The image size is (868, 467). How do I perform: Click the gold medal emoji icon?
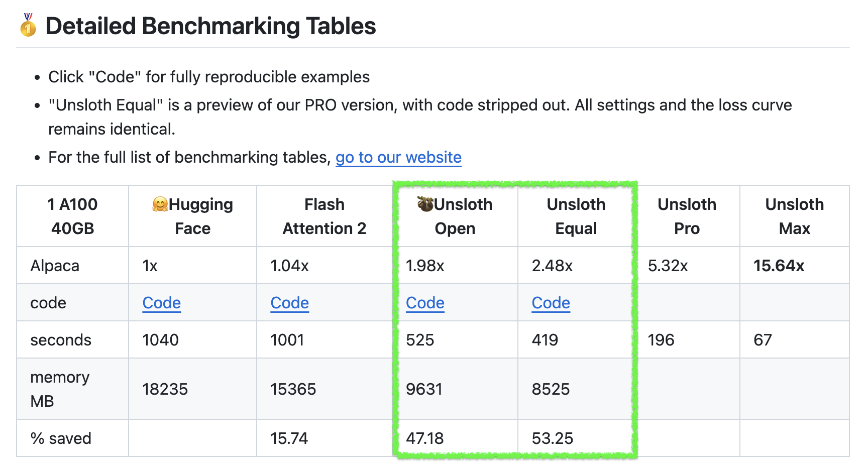28,25
